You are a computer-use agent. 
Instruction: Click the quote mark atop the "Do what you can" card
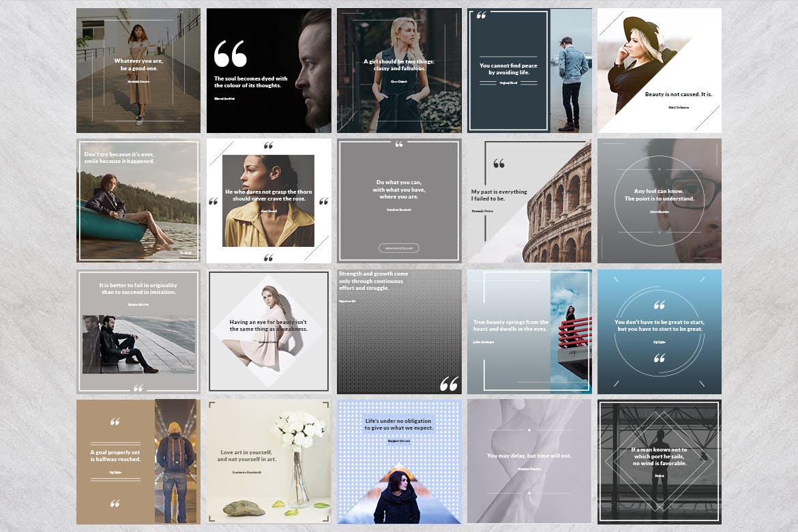click(x=399, y=144)
